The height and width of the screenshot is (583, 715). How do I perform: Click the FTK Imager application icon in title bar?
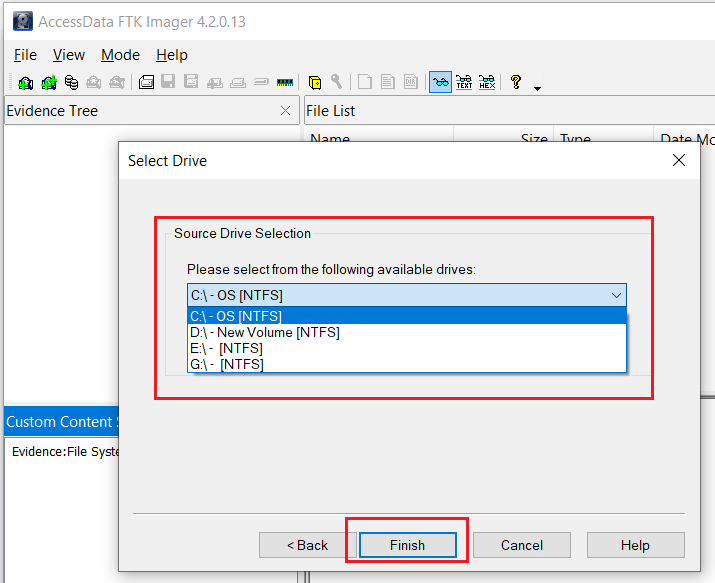[x=22, y=21]
